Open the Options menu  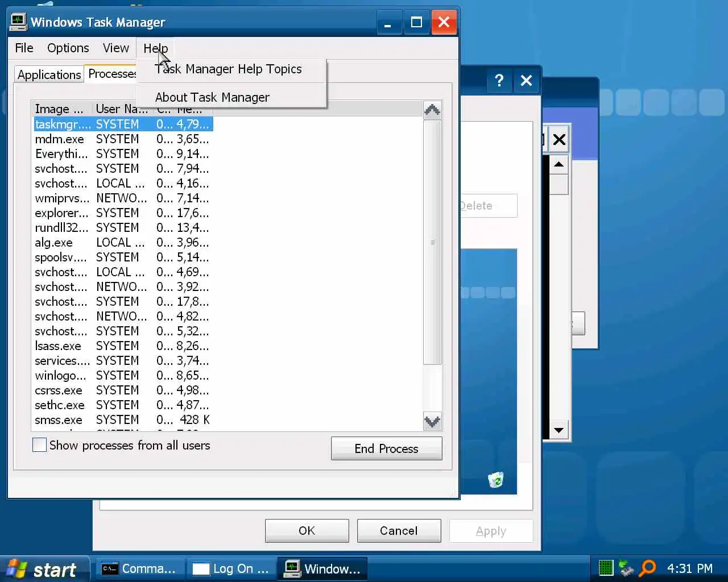pyautogui.click(x=68, y=48)
